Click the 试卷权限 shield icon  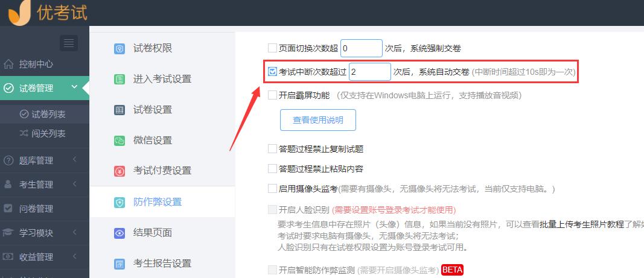pyautogui.click(x=120, y=49)
